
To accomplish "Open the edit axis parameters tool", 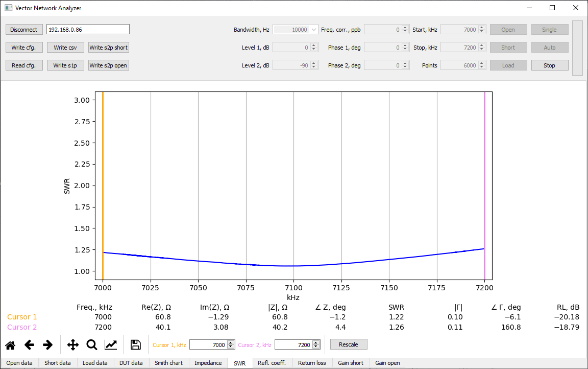I will (x=111, y=345).
